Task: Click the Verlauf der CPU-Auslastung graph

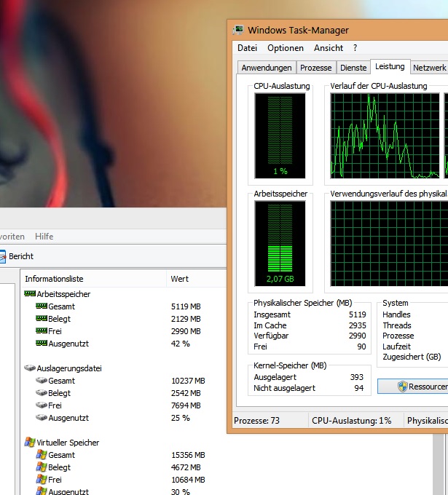Action: [385, 135]
